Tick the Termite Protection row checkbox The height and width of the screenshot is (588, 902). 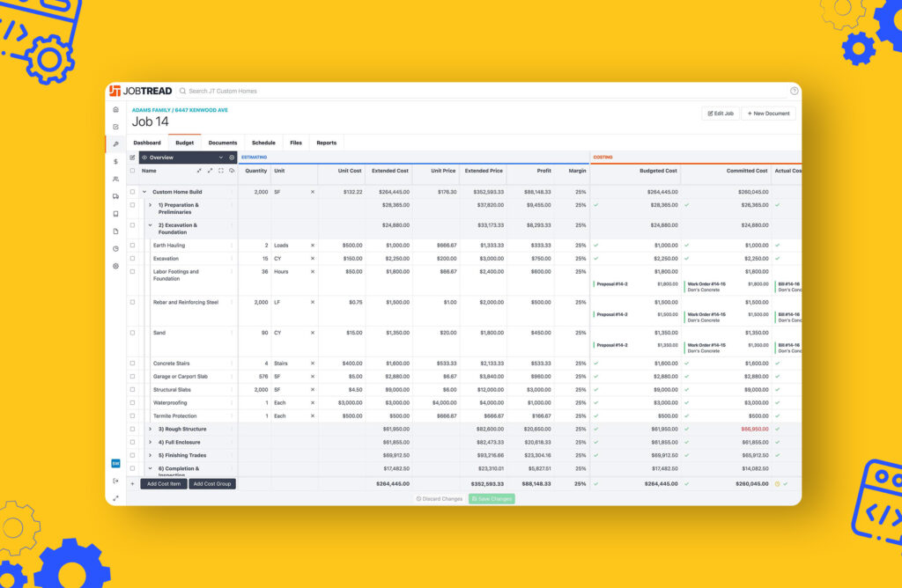[x=132, y=416]
